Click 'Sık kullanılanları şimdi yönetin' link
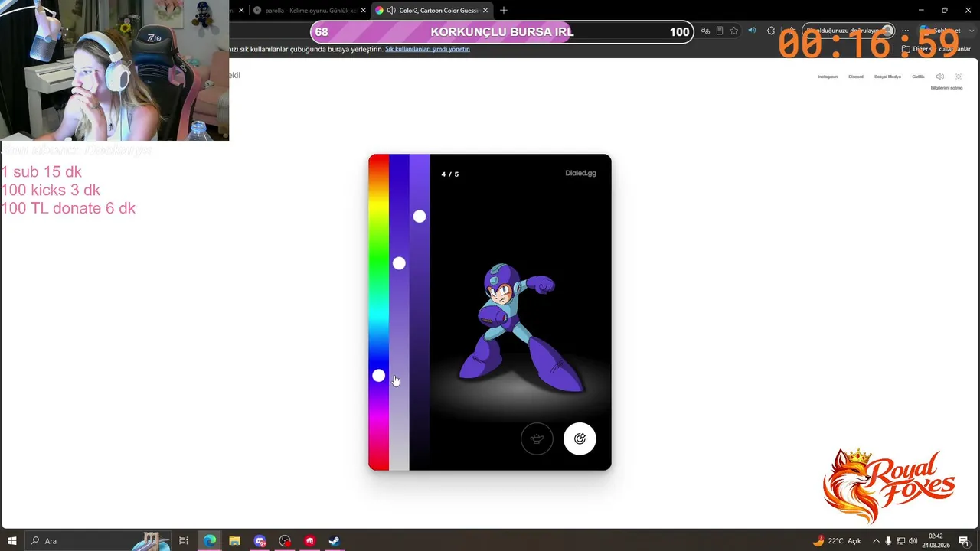Screen dimensions: 980x551 click(x=427, y=49)
